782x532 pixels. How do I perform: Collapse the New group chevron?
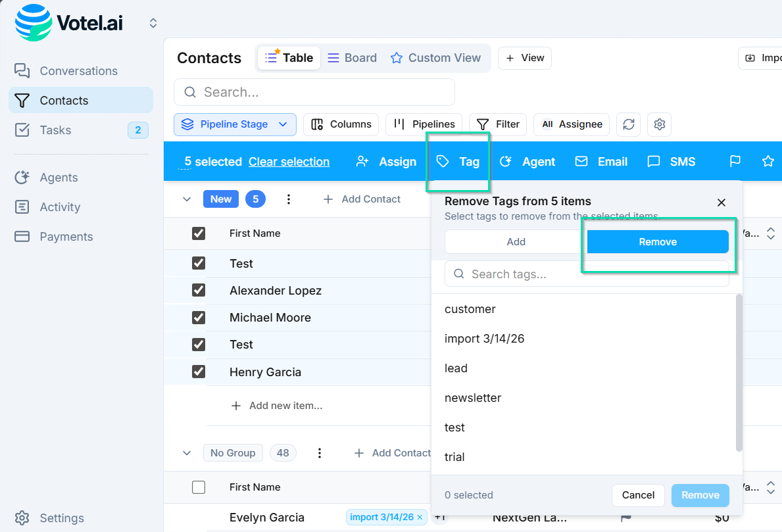187,199
